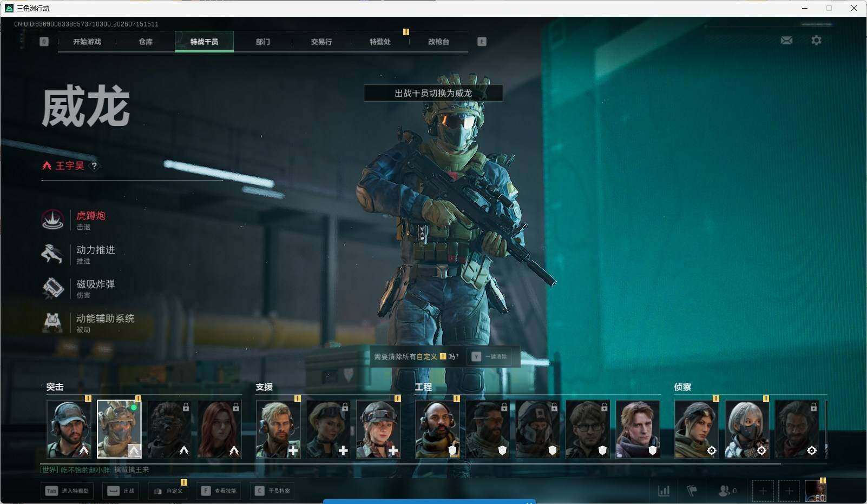
Task: Open the friends list icon
Action: pyautogui.click(x=724, y=490)
